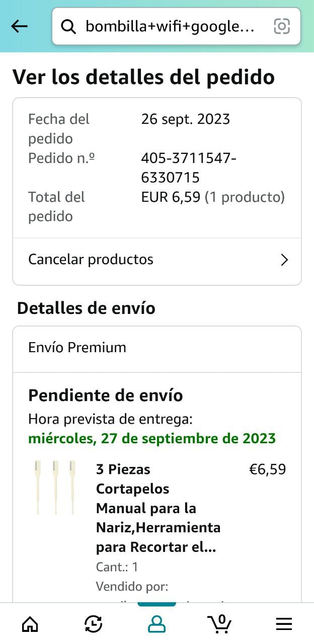Click the Pendiente de envío status heading
Image resolution: width=314 pixels, height=644 pixels.
tap(106, 395)
